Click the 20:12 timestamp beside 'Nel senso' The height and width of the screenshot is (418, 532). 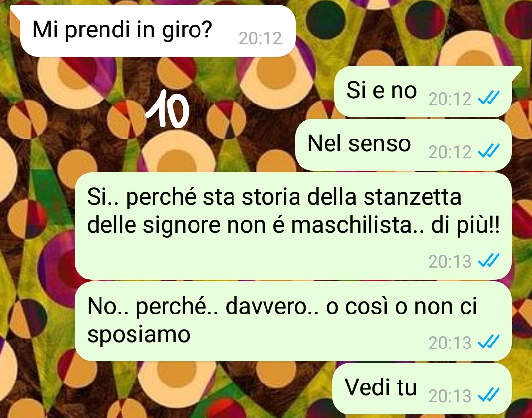[x=450, y=152]
